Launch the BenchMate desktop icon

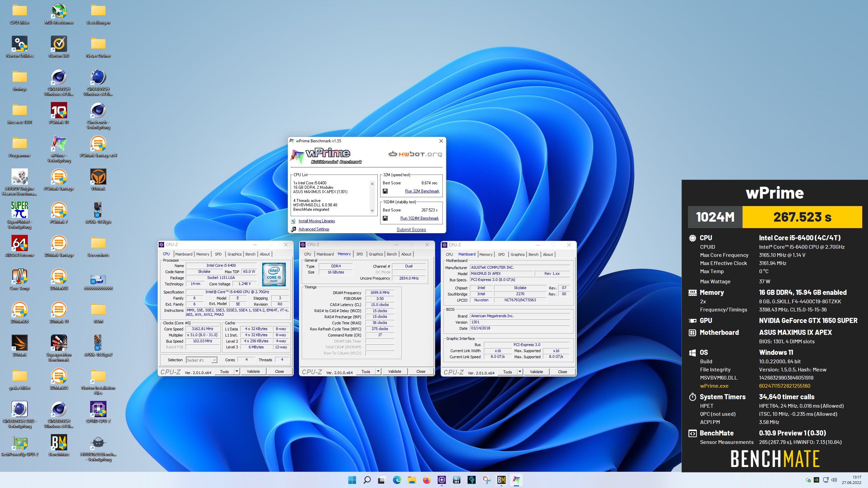[x=59, y=446]
